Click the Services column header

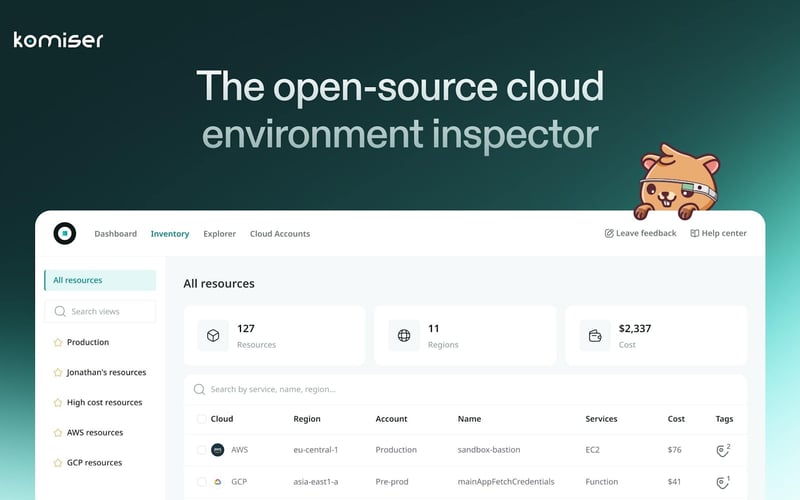[x=601, y=419]
